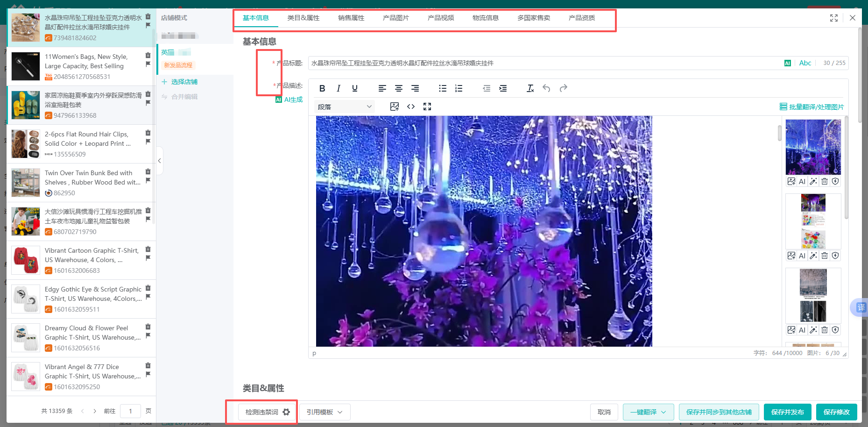Image resolution: width=868 pixels, height=427 pixels.
Task: Click the magic-wand edit icon on second image
Action: point(813,255)
